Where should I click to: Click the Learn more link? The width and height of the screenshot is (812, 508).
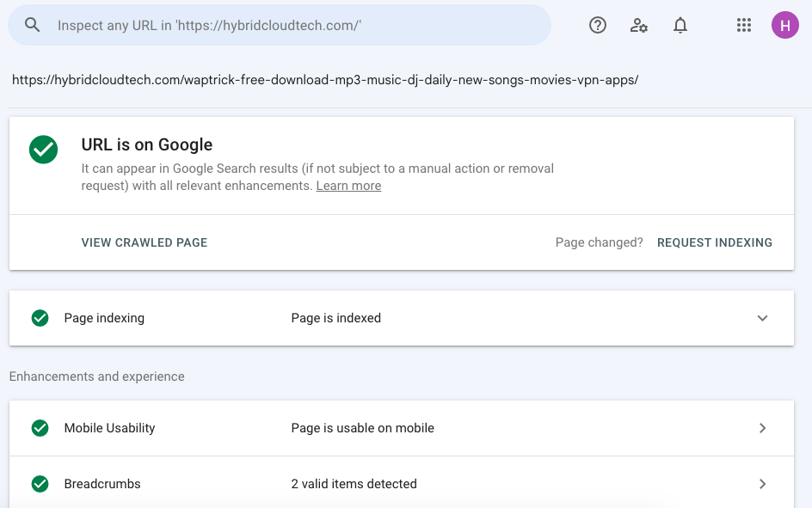[x=348, y=186]
